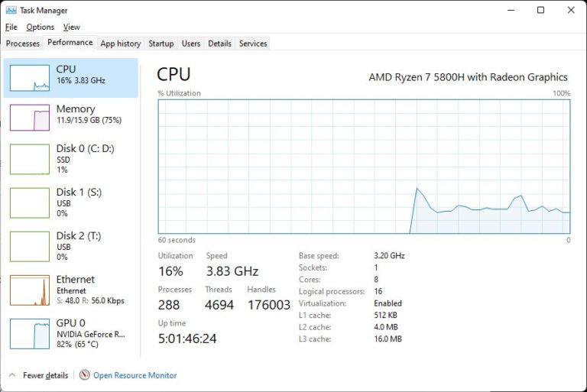
Task: Click the Open Resource Monitor link
Action: [x=135, y=375]
